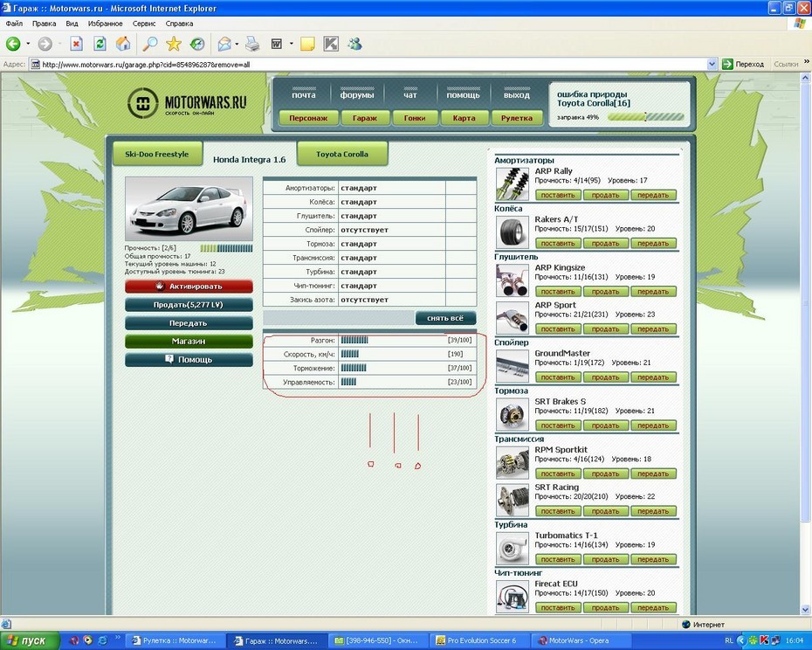812x650 pixels.
Task: Click the выход logout link
Action: click(517, 95)
